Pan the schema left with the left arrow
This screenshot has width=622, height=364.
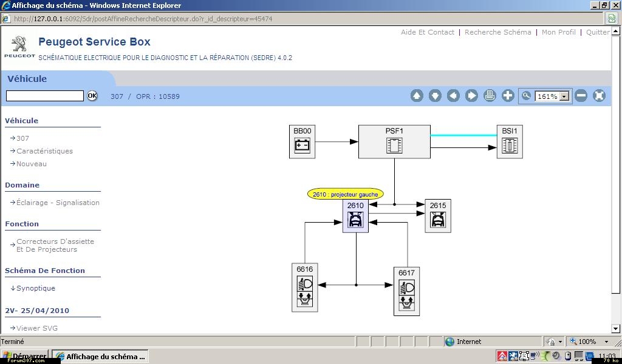[453, 96]
